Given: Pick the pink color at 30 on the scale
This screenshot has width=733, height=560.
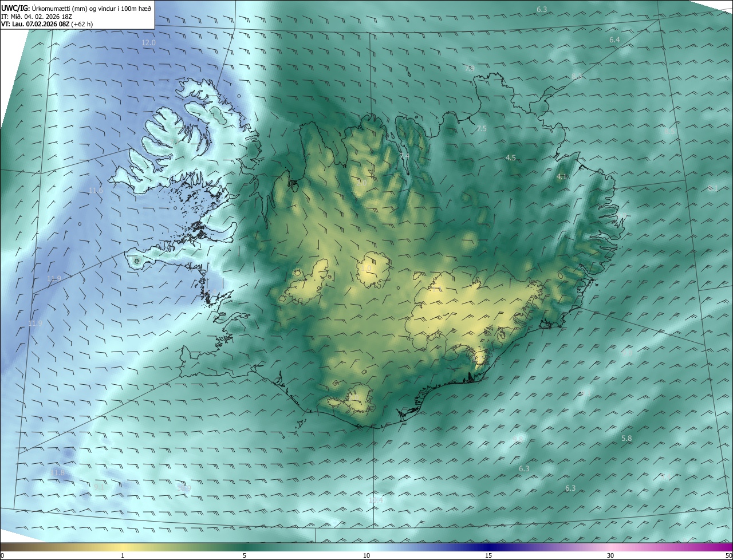Looking at the screenshot, I should (x=610, y=547).
